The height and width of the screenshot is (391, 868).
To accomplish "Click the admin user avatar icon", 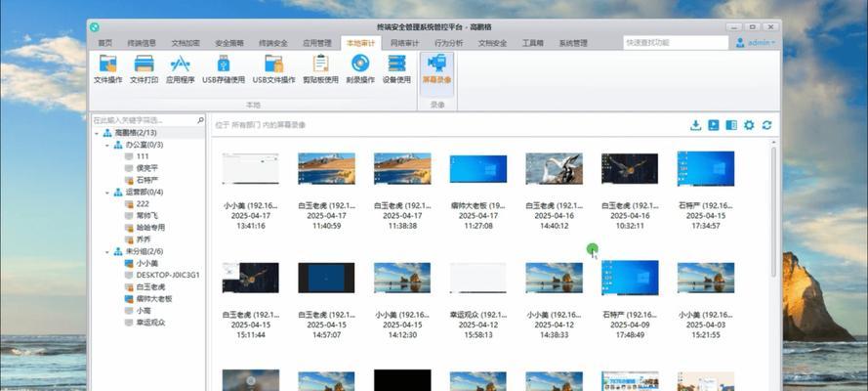I will [x=740, y=43].
